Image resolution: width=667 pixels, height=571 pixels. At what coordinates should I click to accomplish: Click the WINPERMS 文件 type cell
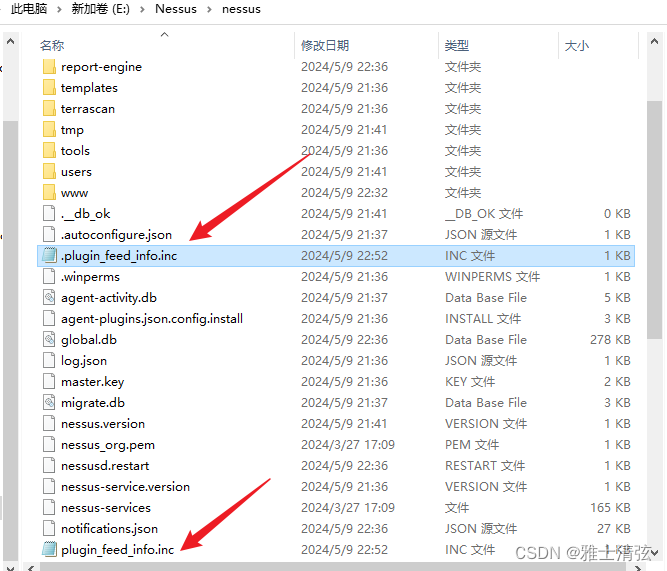coord(493,277)
